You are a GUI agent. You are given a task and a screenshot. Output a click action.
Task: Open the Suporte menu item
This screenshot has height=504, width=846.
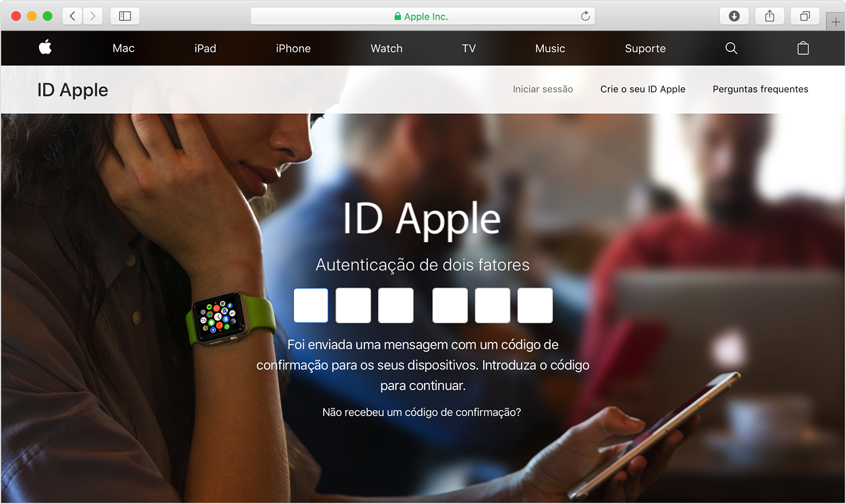point(645,48)
